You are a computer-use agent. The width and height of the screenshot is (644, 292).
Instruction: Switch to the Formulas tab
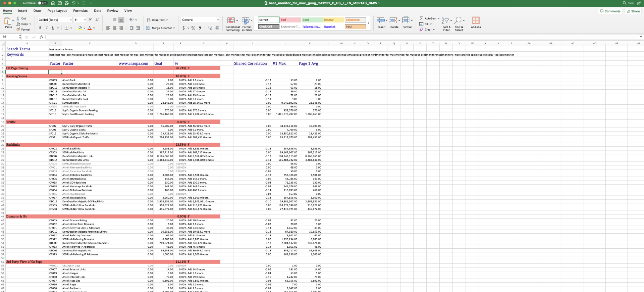tap(80, 11)
